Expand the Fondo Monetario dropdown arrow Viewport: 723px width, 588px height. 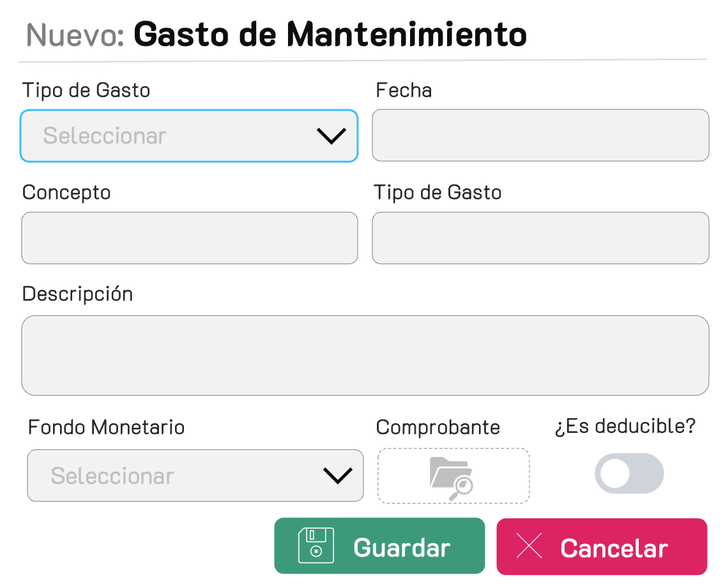(337, 476)
